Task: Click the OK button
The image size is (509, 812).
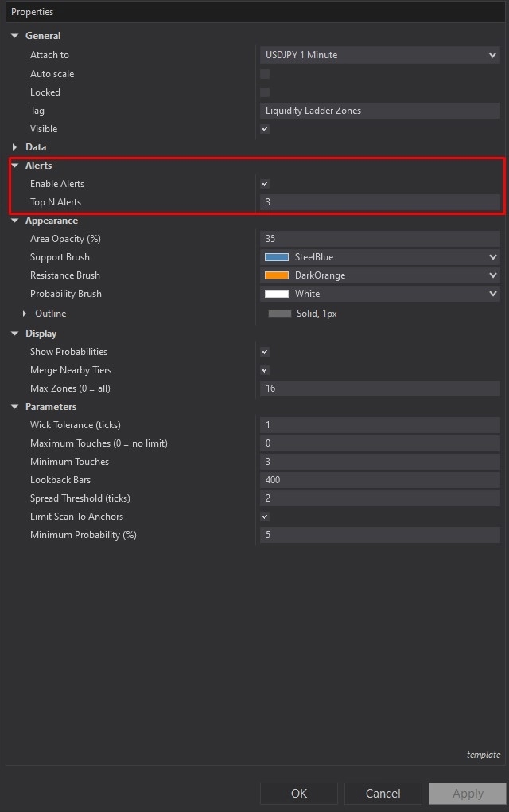Action: pos(298,793)
